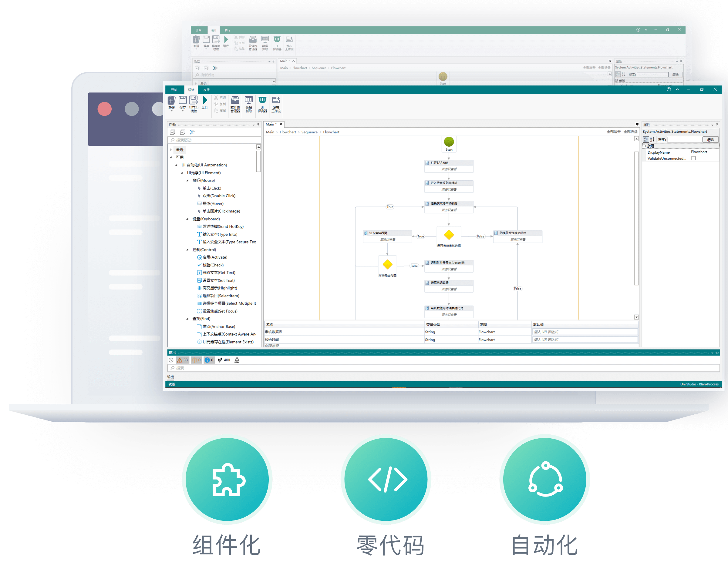Switch to the 开始 ribbon tab

[174, 90]
